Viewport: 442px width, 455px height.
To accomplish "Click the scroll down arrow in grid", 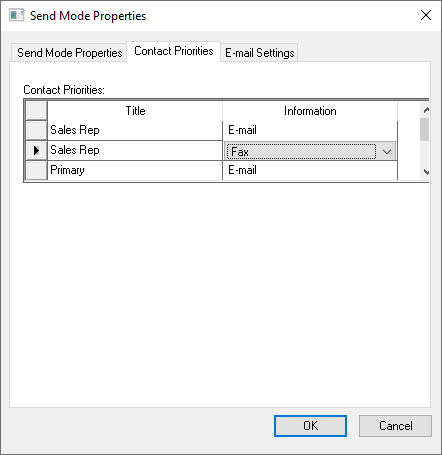I will [x=425, y=172].
